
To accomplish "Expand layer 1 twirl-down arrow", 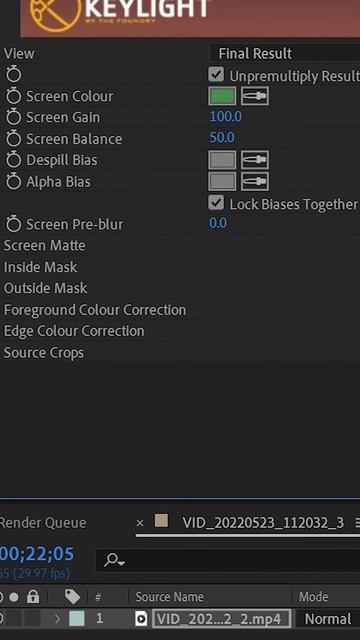I will (57, 619).
